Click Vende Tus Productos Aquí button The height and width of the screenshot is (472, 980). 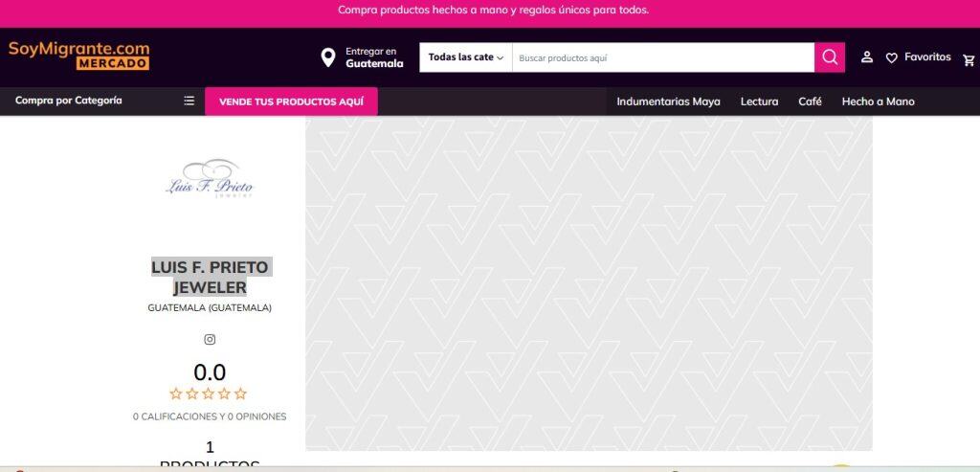tap(291, 101)
